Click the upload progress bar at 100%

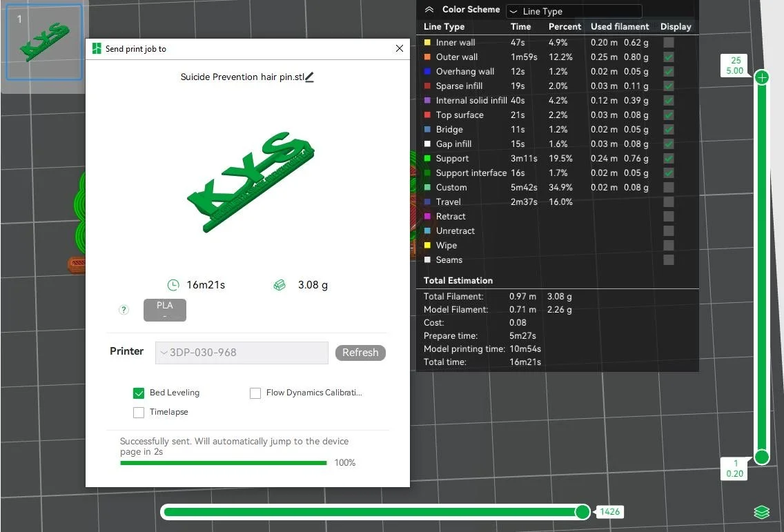click(x=224, y=463)
